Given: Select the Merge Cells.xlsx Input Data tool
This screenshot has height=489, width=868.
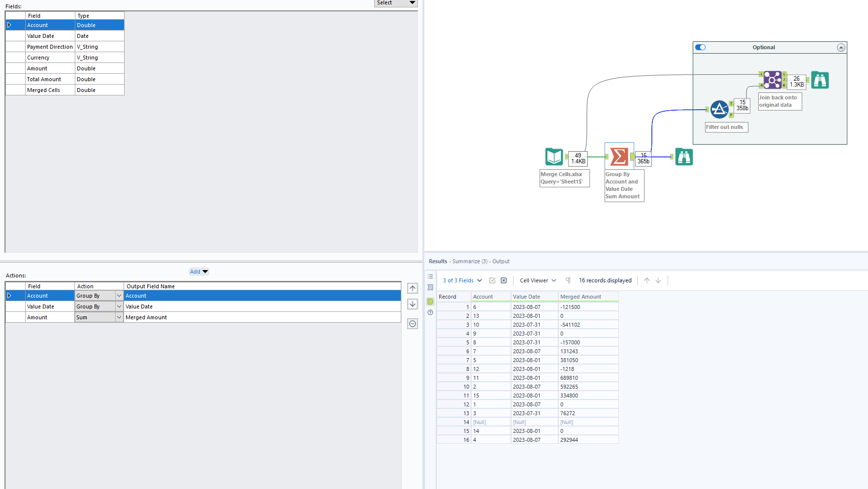Looking at the screenshot, I should (553, 157).
